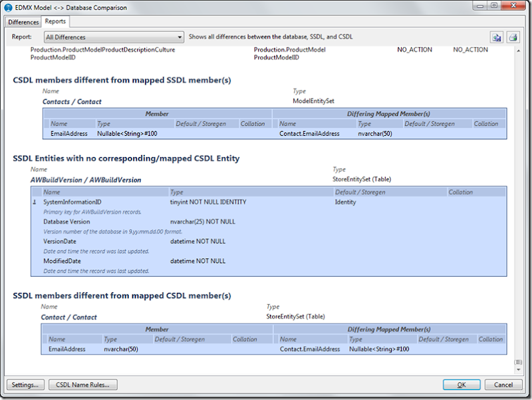Click Contact.EmailAddress in CSDL members table
Image resolution: width=532 pixels, height=400 pixels.
[309, 134]
